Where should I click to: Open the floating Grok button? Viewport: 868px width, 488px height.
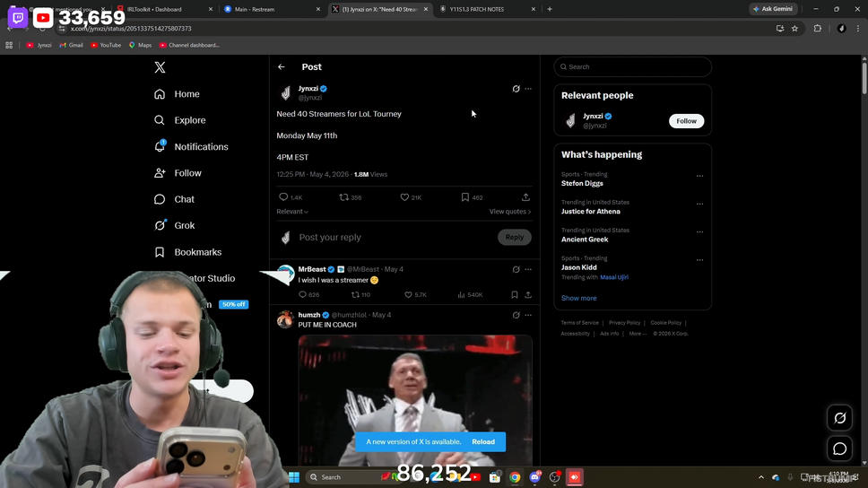click(x=840, y=418)
